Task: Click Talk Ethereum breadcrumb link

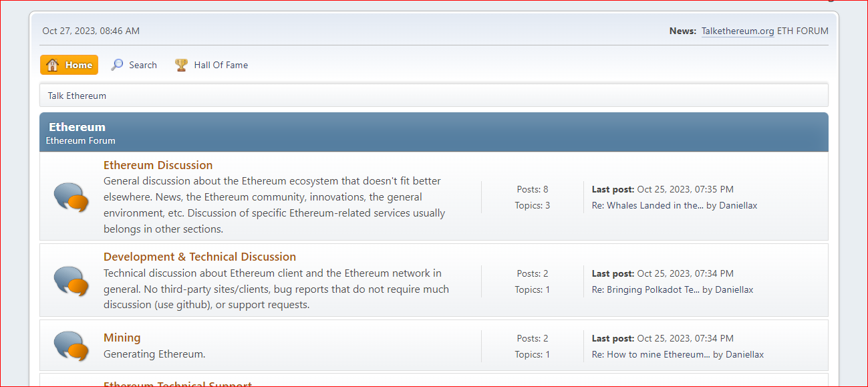Action: point(77,96)
